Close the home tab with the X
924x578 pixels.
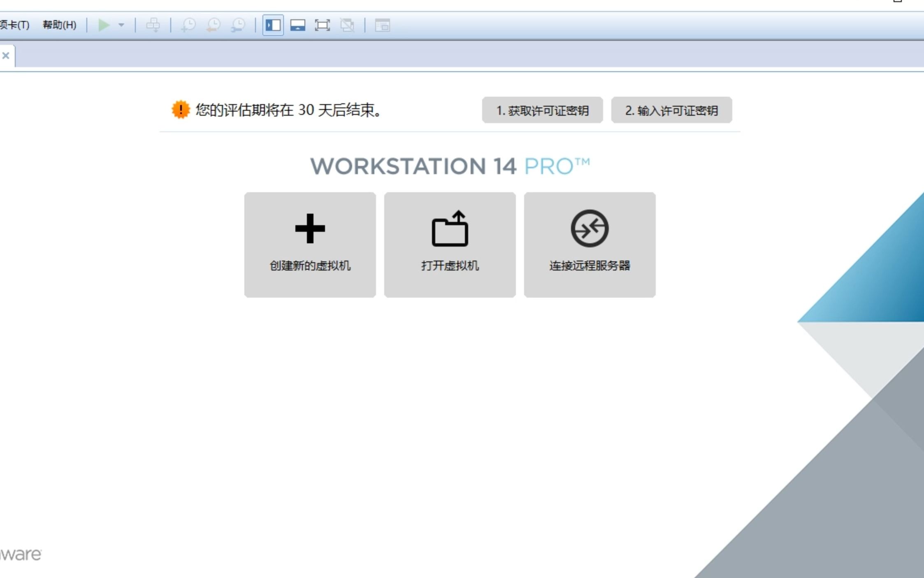(6, 56)
